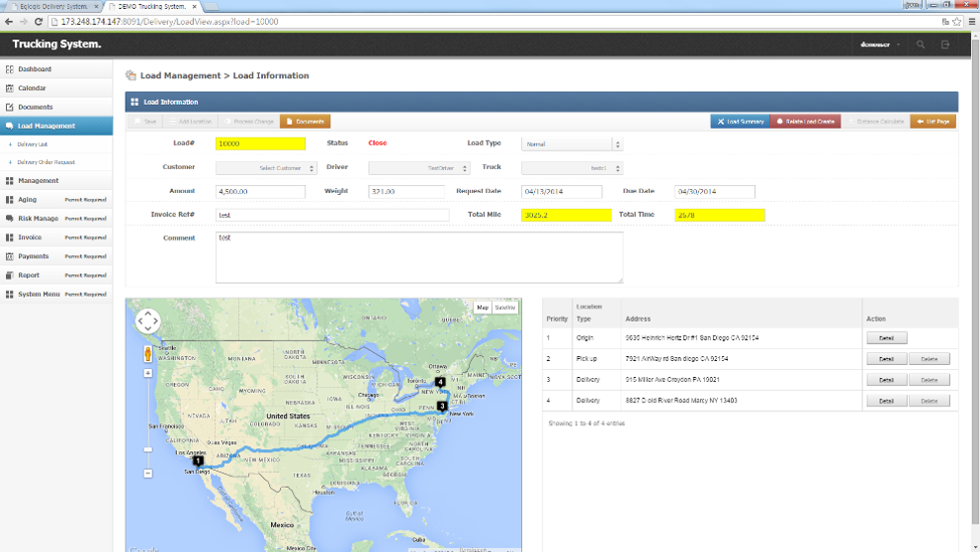This screenshot has width=980, height=552.
Task: Open the Driver dropdown
Action: click(418, 168)
